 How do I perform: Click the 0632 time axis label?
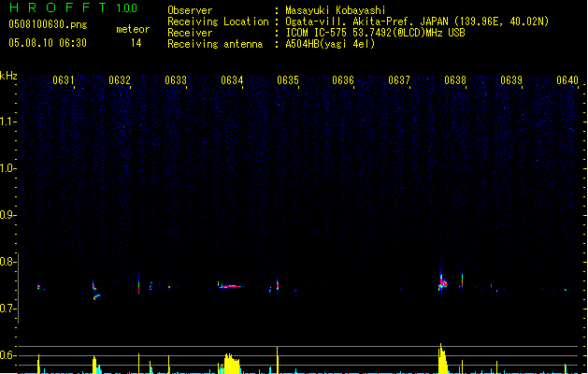[120, 79]
